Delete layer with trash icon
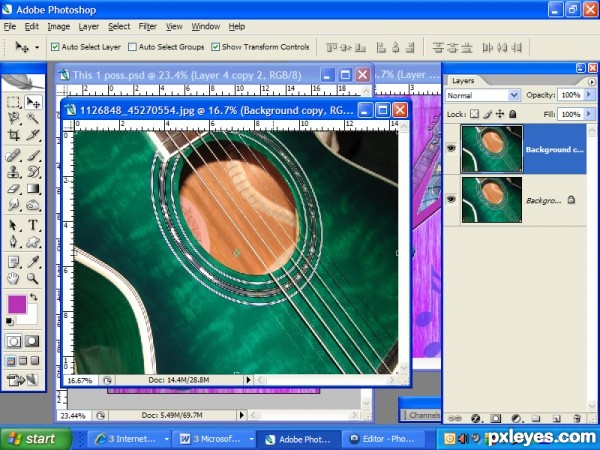The height and width of the screenshot is (450, 600). 577,419
